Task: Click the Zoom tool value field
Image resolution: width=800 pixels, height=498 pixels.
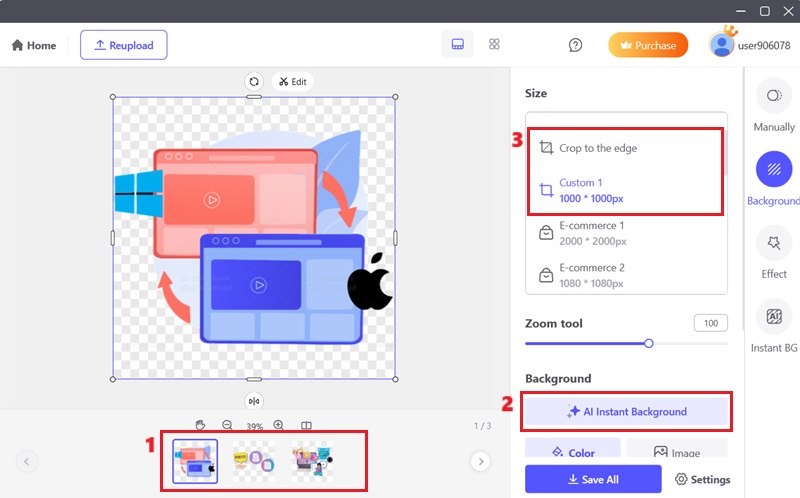Action: [711, 323]
